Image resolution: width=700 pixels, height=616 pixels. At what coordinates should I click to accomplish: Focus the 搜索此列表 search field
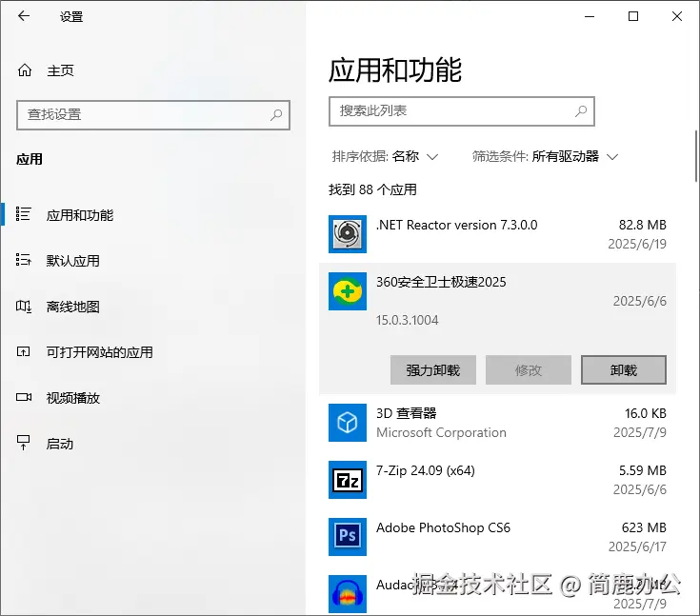462,111
